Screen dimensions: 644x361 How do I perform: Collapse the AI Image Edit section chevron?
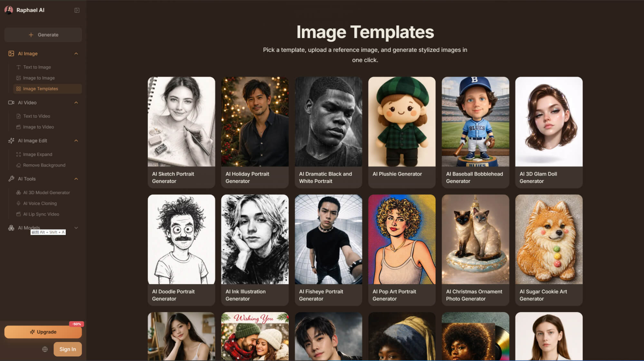[76, 140]
